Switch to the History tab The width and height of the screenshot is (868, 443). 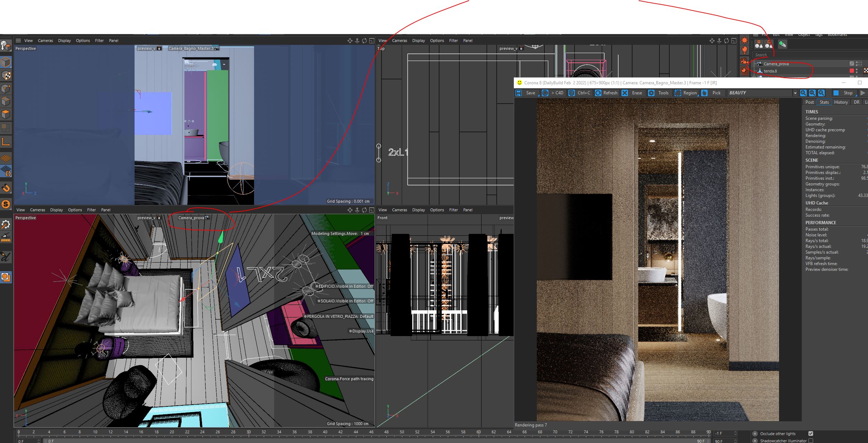(x=841, y=102)
